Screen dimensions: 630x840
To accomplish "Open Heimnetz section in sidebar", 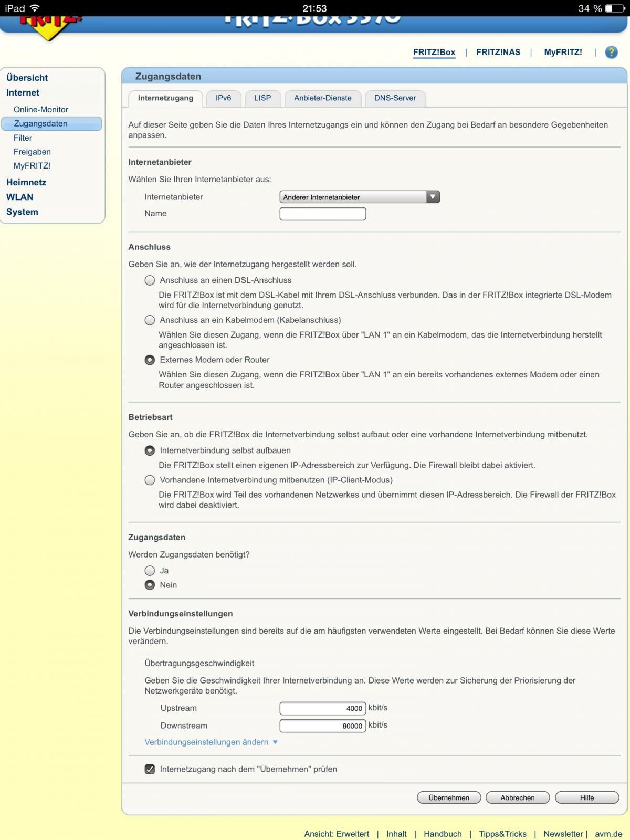I will coord(26,182).
